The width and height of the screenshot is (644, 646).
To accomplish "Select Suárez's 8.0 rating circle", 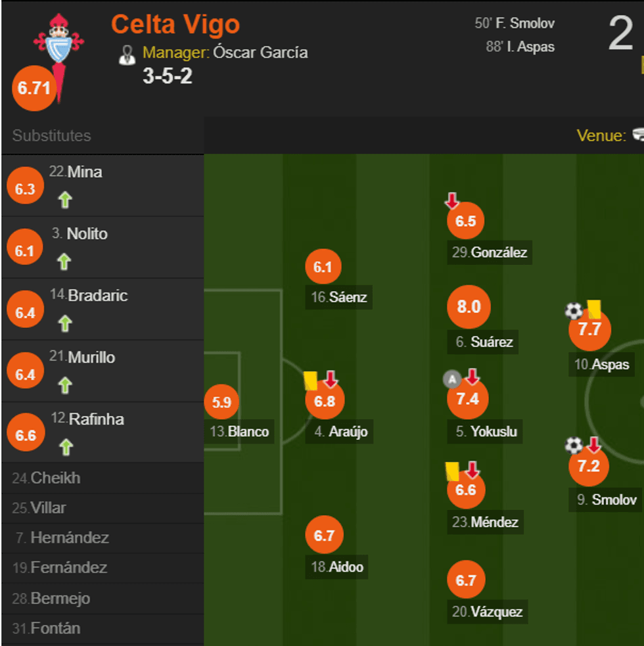I will click(468, 306).
